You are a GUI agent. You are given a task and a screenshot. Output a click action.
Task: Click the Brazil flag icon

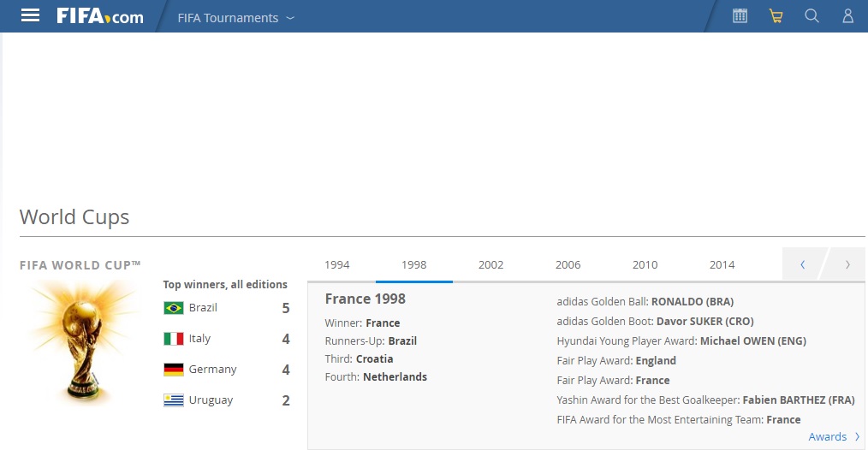(174, 308)
